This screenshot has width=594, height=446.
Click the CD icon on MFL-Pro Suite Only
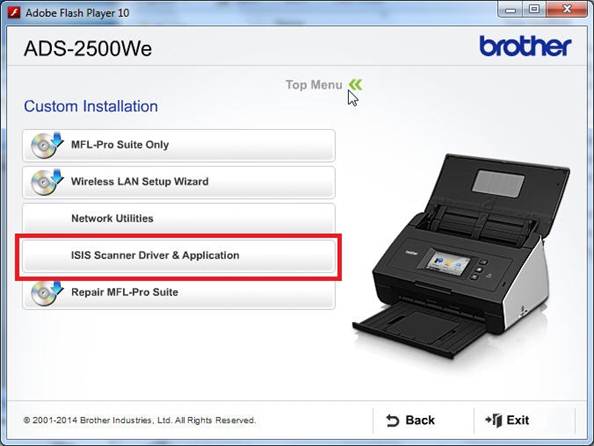[47, 145]
